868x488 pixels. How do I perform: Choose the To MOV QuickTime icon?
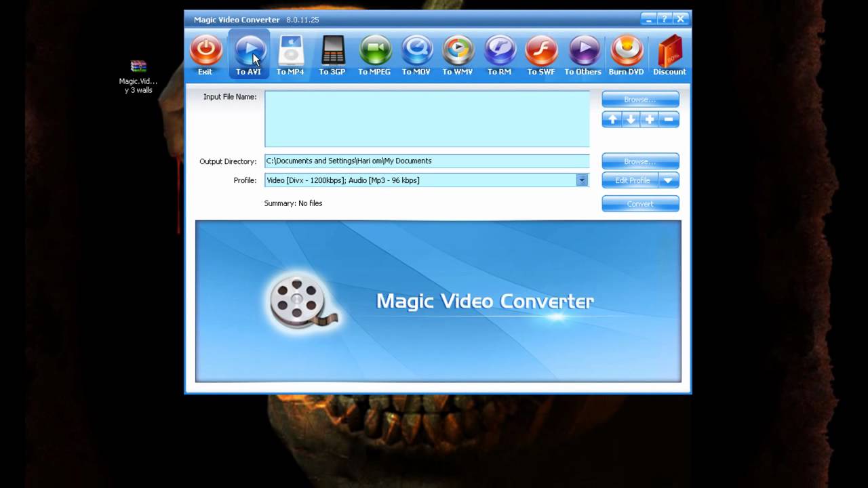[416, 54]
